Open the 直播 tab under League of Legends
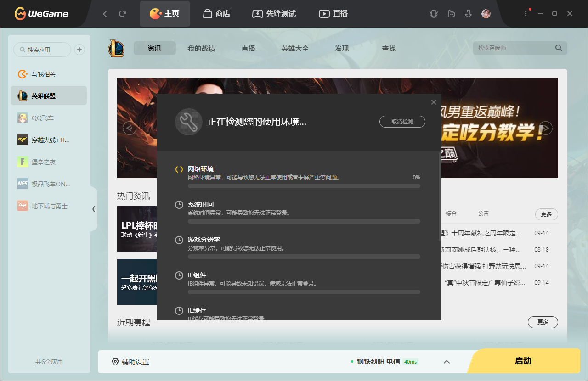588x381 pixels. click(249, 48)
